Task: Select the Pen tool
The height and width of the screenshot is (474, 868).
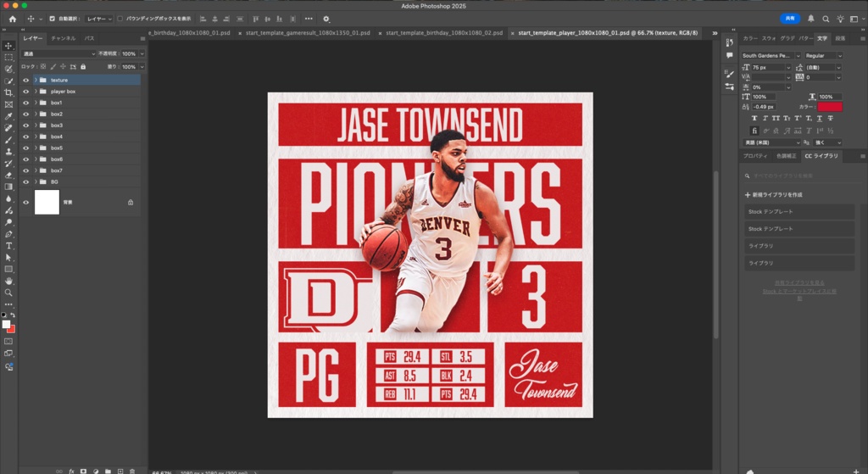Action: pos(8,234)
